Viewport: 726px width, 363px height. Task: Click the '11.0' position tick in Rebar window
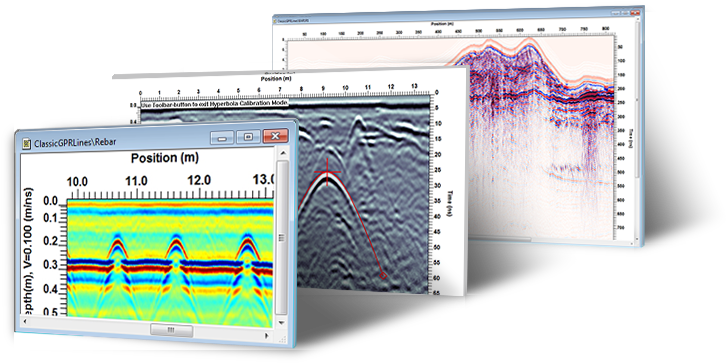point(137,180)
